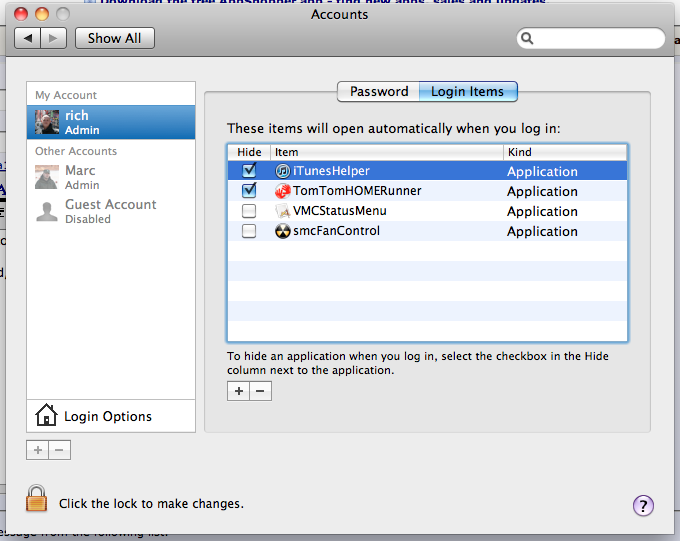This screenshot has height=541, width=680.
Task: Click the lock icon to make changes
Action: pos(36,498)
